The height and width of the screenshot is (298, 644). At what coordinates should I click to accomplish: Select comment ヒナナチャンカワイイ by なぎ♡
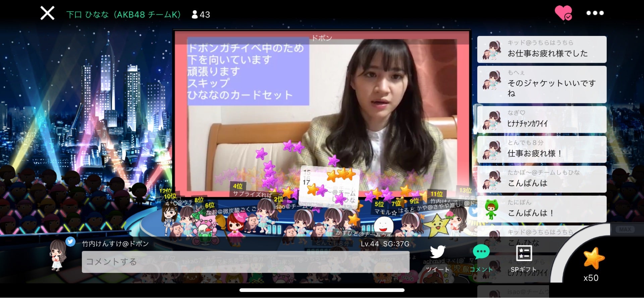[x=542, y=119]
